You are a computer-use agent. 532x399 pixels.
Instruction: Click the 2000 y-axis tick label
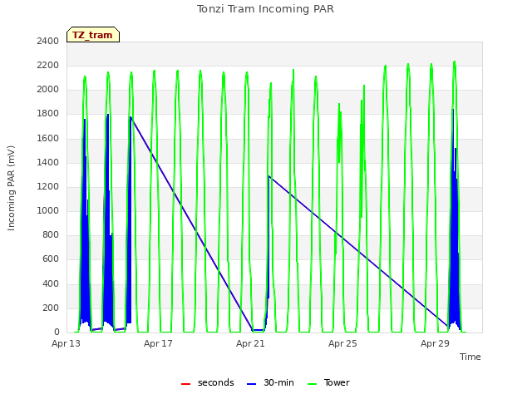[x=48, y=89]
